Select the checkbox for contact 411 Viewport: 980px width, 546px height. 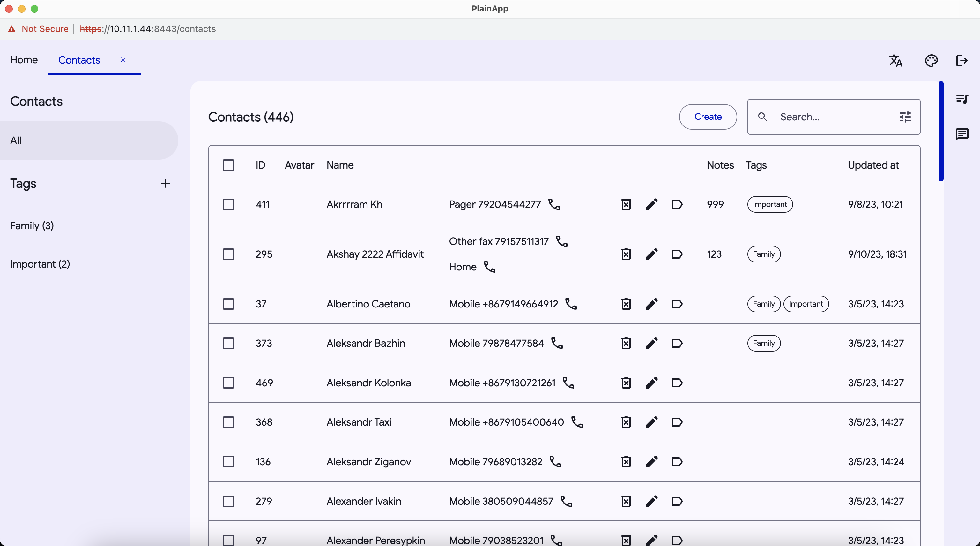pos(228,204)
